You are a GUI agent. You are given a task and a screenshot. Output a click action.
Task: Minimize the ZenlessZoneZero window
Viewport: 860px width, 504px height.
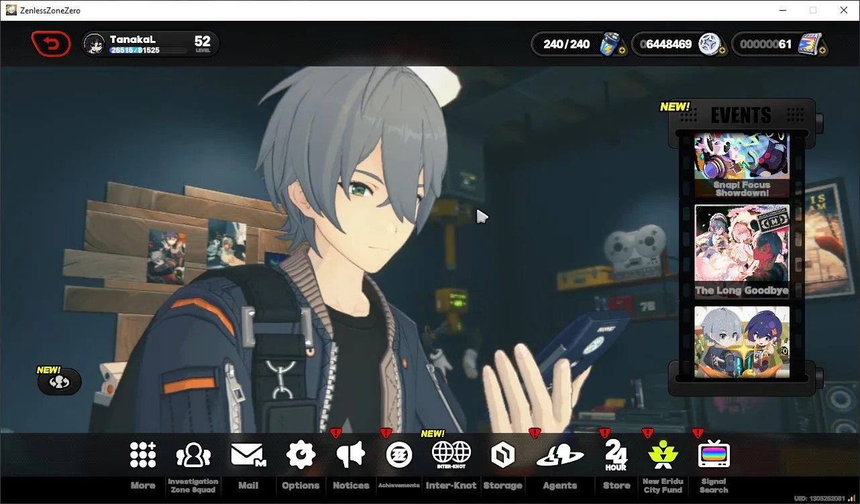(782, 10)
